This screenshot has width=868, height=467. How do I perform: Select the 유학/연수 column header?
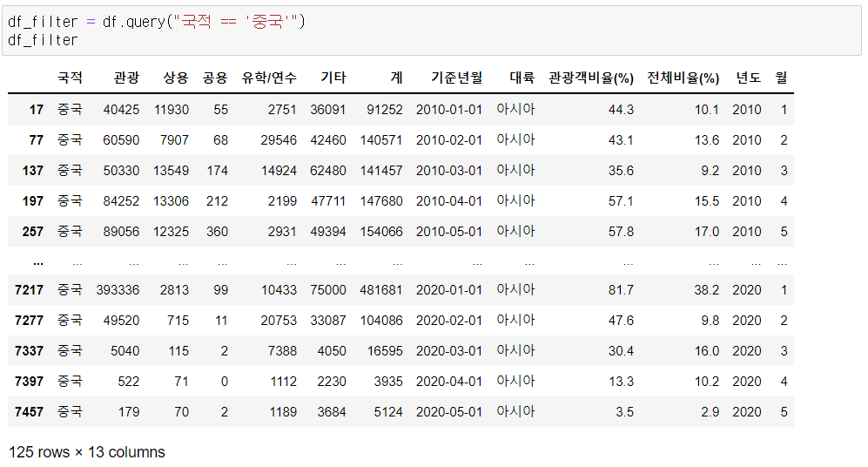(x=269, y=78)
